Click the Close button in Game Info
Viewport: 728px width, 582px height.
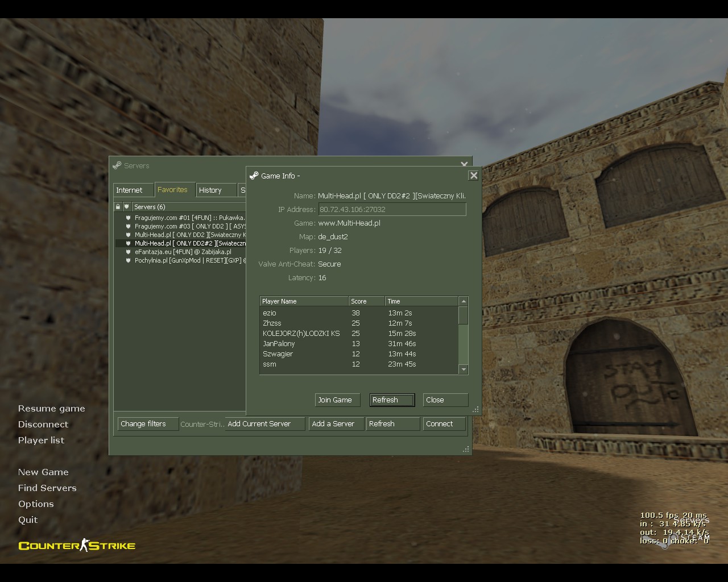pos(446,400)
